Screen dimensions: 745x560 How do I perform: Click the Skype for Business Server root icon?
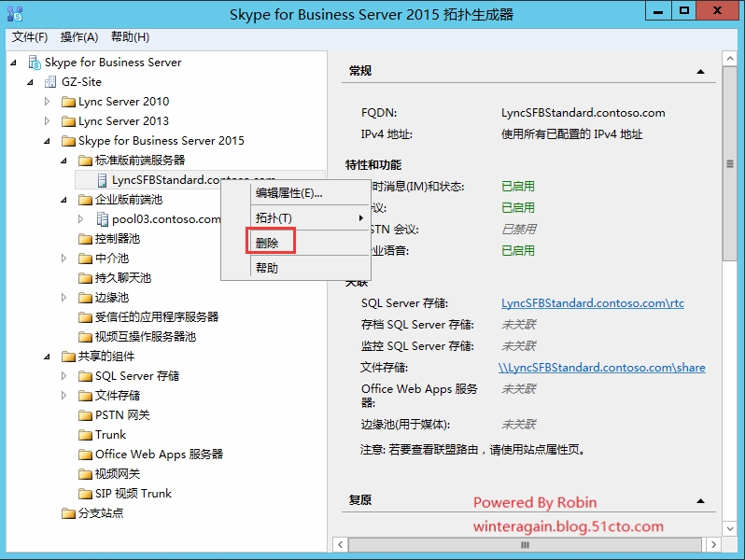point(35,63)
